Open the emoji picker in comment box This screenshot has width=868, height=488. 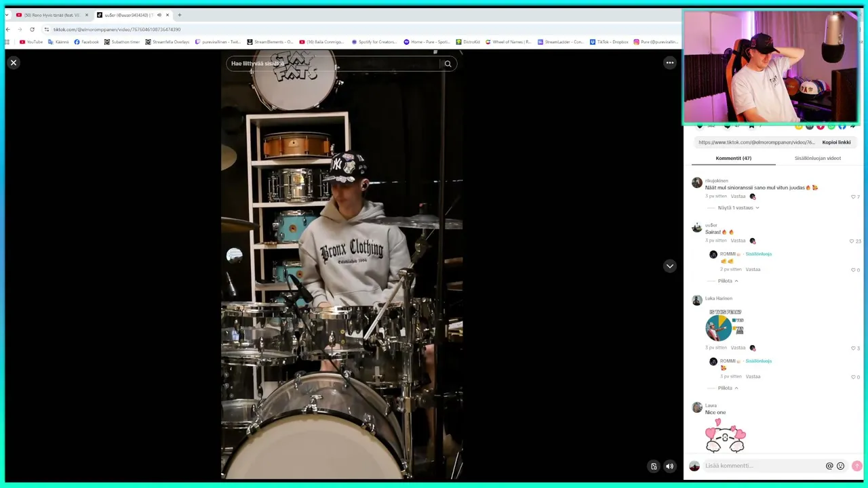(840, 466)
